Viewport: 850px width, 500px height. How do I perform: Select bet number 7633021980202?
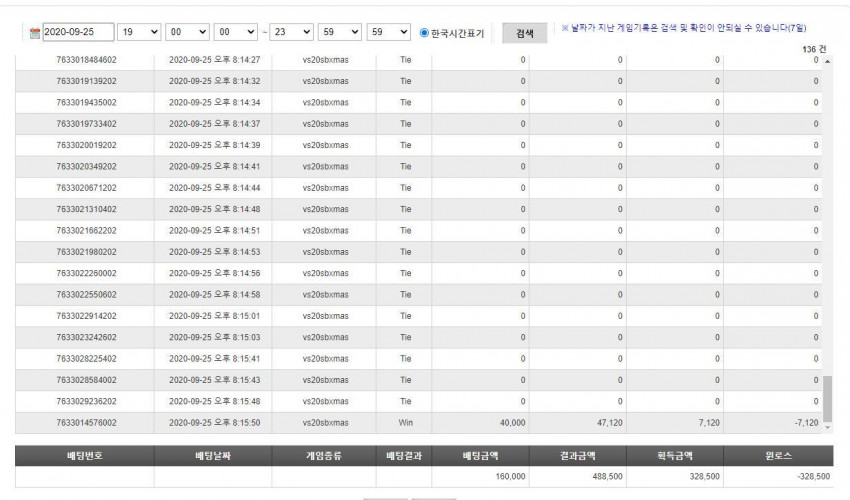coord(86,252)
